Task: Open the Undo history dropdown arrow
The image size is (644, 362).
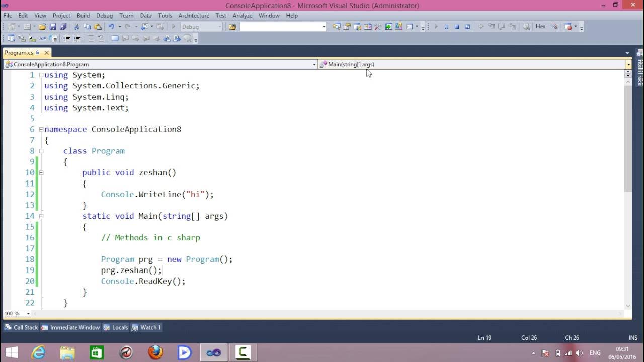Action: pyautogui.click(x=120, y=27)
